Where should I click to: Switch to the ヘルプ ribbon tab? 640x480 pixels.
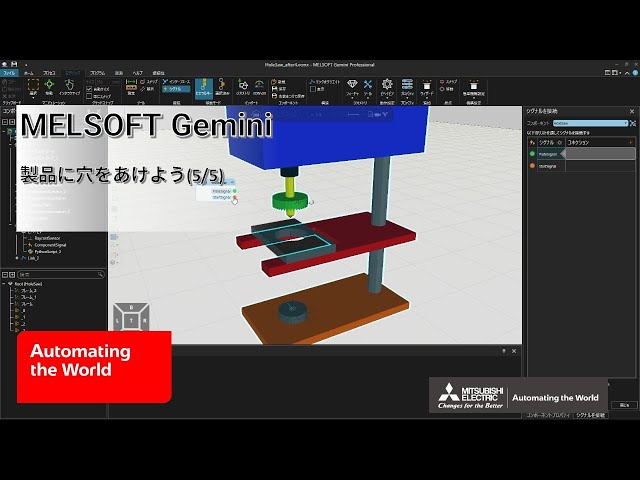coord(138,73)
